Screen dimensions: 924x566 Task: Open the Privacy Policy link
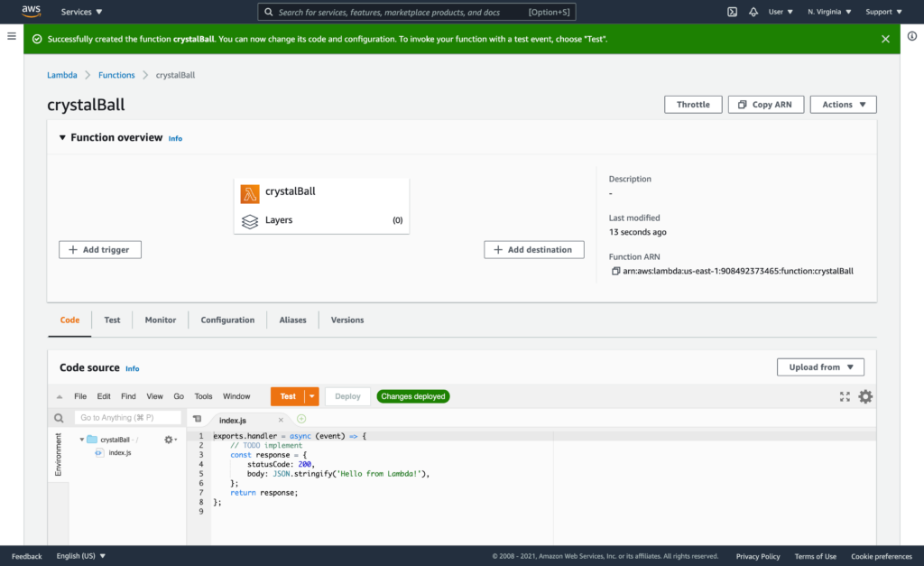pyautogui.click(x=758, y=557)
